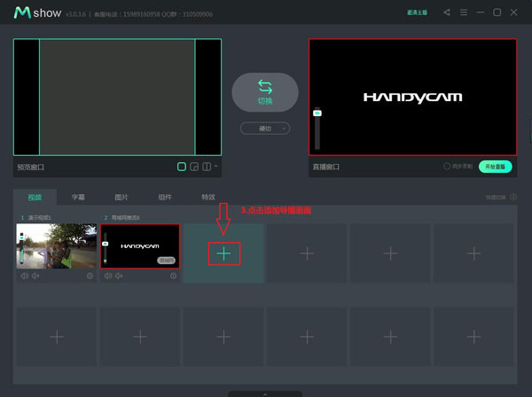The image size is (532, 397).
Task: Switch to the 组件 components tab
Action: pos(165,198)
